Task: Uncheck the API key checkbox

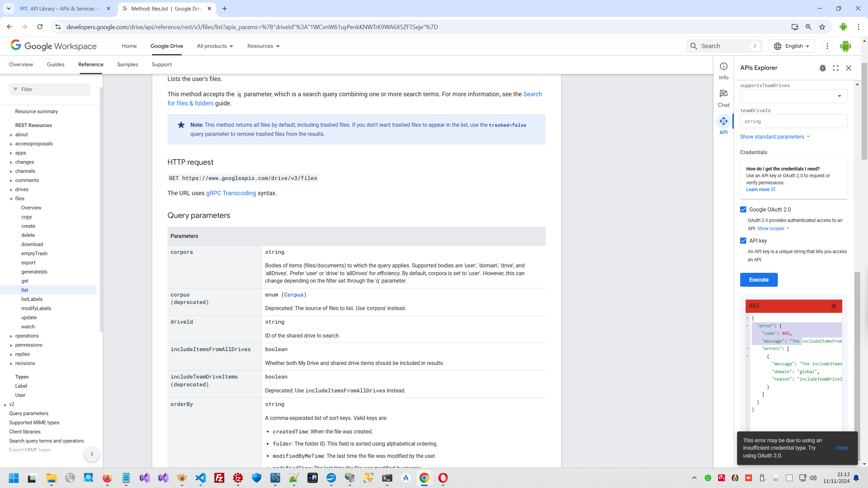Action: [743, 241]
